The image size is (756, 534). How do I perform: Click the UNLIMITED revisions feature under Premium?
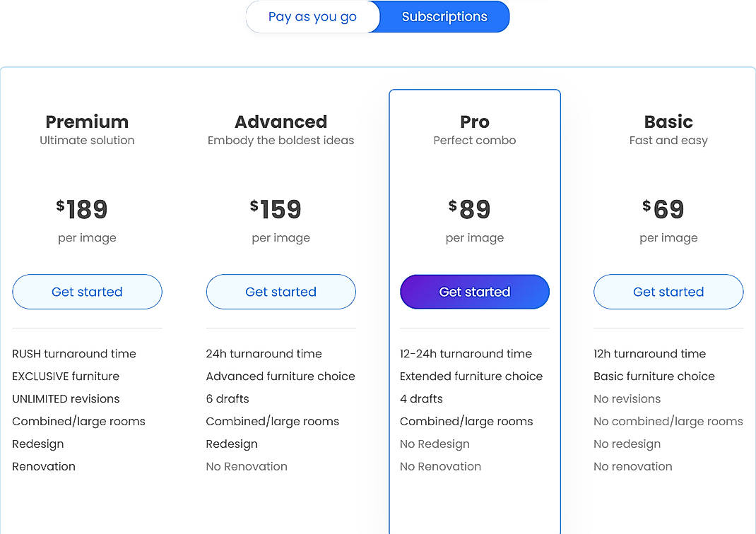point(66,398)
